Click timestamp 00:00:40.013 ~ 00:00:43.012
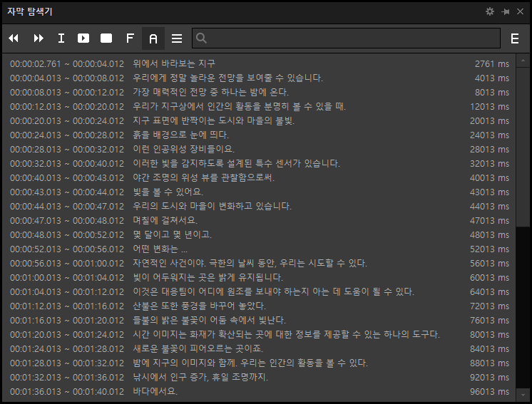Image resolution: width=532 pixels, height=404 pixels. pos(67,177)
